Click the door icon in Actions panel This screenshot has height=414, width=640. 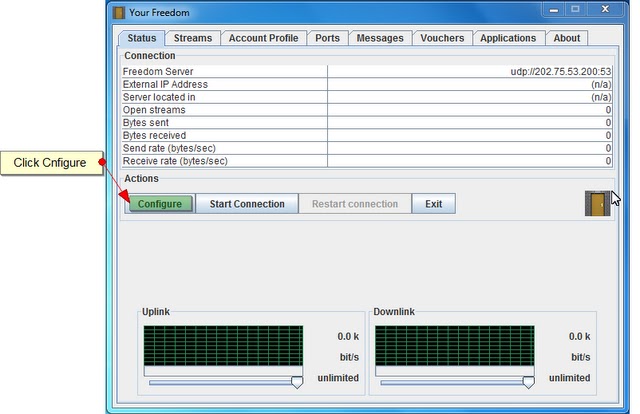598,203
